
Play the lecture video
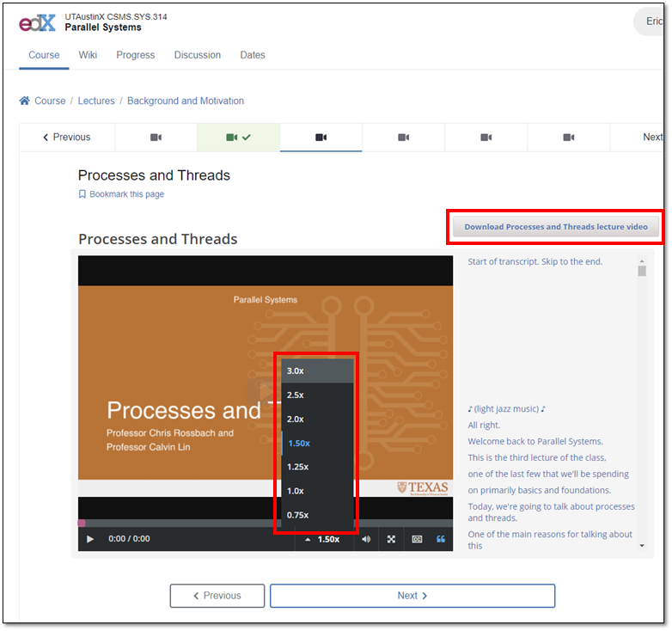[x=90, y=539]
